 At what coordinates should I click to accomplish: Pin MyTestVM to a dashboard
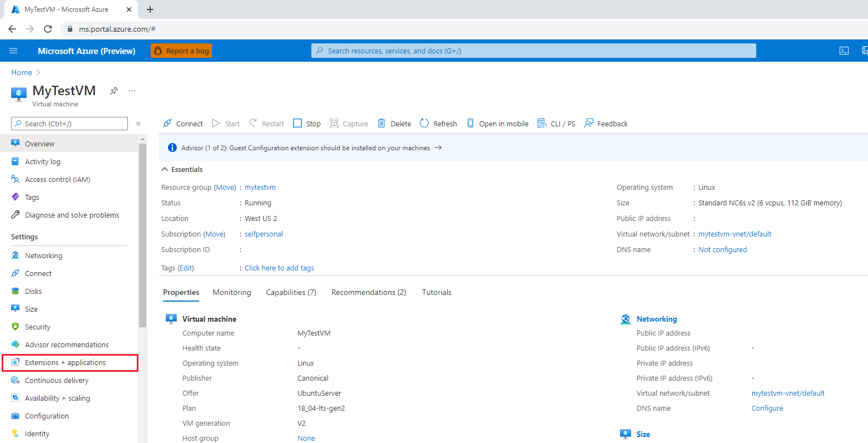113,91
